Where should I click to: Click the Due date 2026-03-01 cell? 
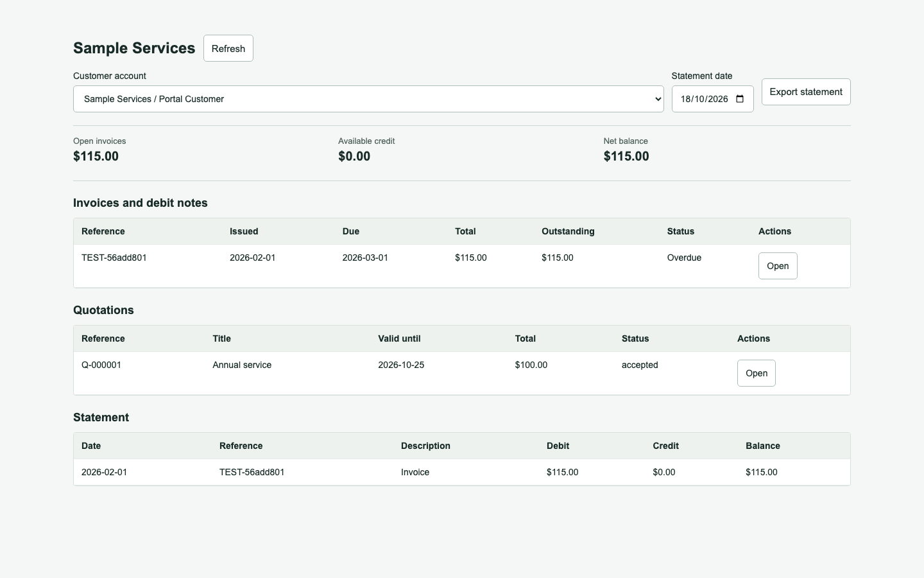pyautogui.click(x=365, y=258)
